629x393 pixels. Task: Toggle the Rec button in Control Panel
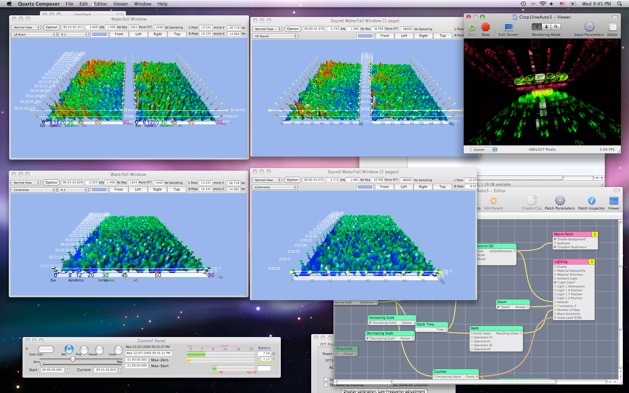[69, 349]
